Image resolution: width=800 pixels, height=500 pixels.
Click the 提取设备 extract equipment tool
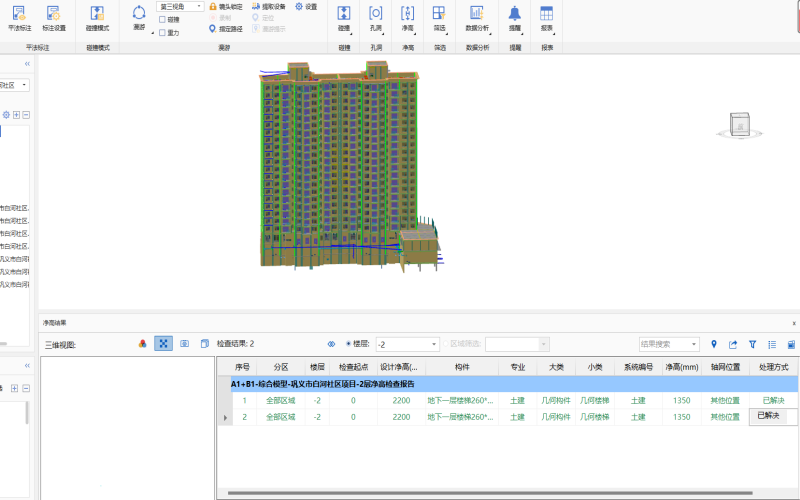click(269, 7)
